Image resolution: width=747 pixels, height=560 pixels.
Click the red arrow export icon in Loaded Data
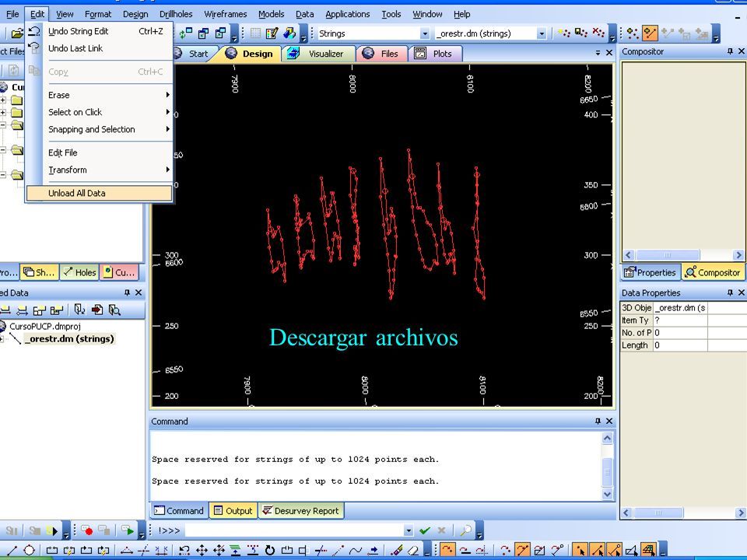97,310
